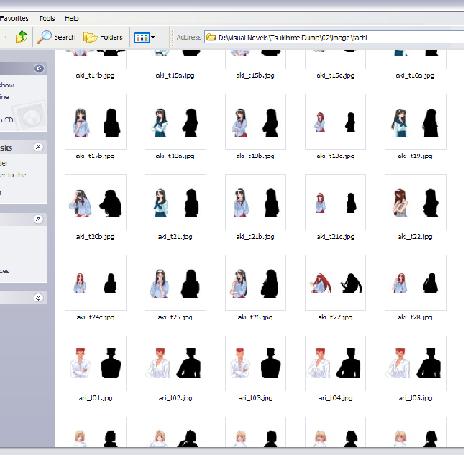Open the Views dropdown arrow
This screenshot has height=455, width=464.
153,37
